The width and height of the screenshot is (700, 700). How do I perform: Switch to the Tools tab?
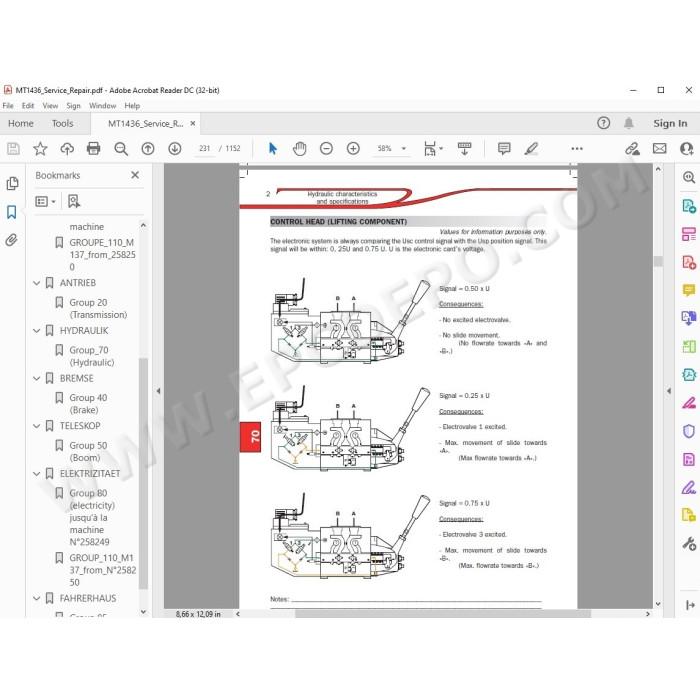[62, 124]
